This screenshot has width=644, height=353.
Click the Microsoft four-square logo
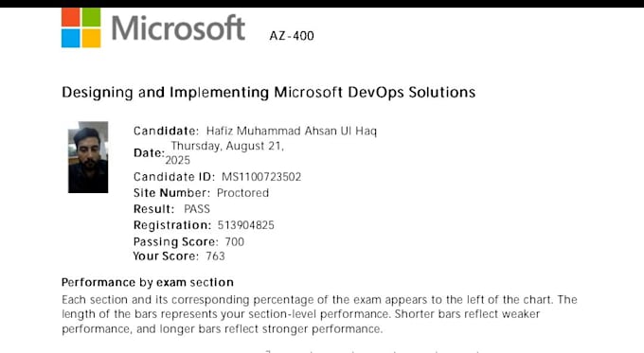80,27
